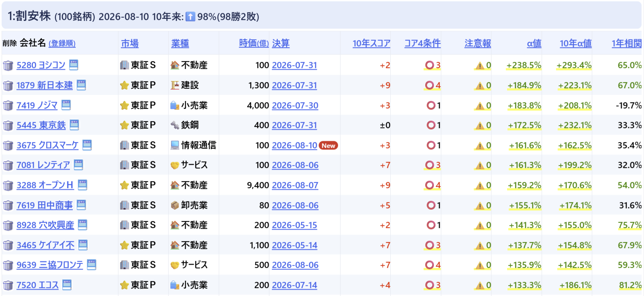Image resolution: width=644 pixels, height=296 pixels.
Task: Click the trash can beside 5445 東京鉄
Action: [x=8, y=125]
